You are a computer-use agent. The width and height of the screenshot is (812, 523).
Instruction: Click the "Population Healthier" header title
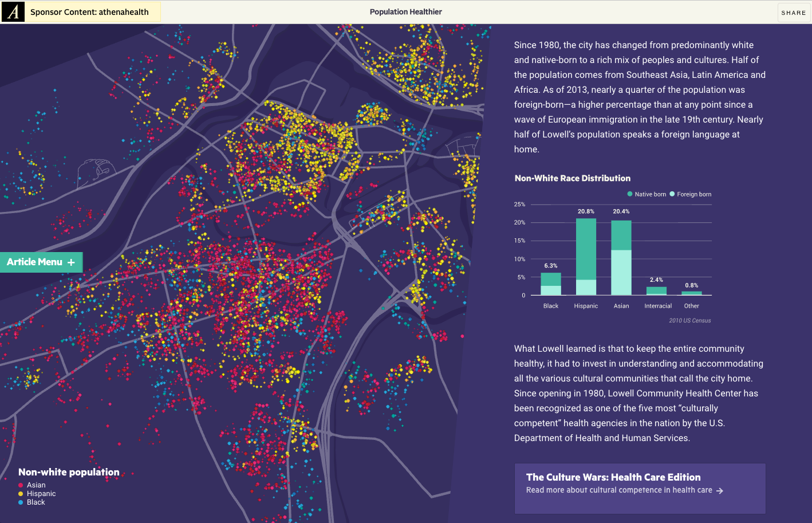pyautogui.click(x=405, y=12)
